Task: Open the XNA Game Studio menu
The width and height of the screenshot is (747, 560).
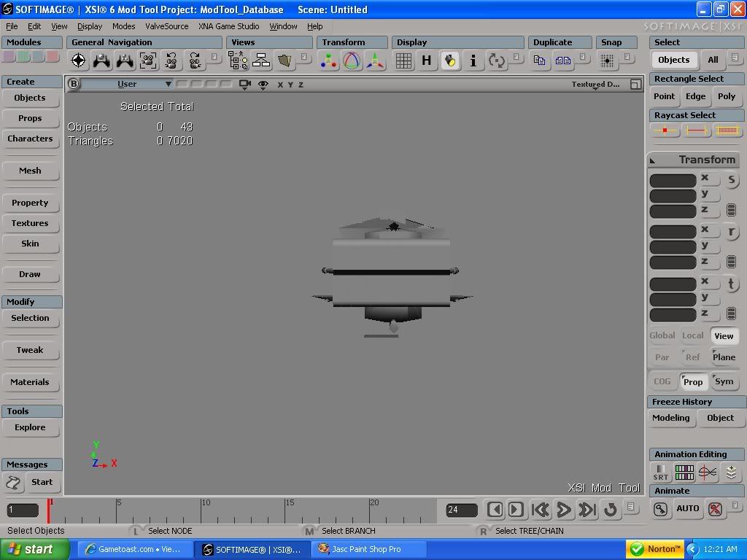Action: pos(228,26)
